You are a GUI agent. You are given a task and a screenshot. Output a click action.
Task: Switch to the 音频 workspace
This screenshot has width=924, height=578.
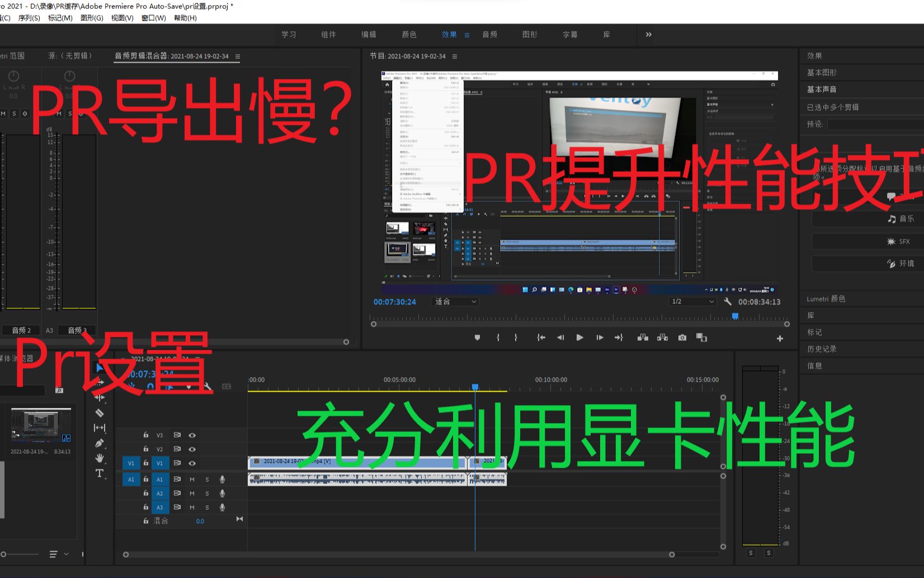click(x=490, y=35)
